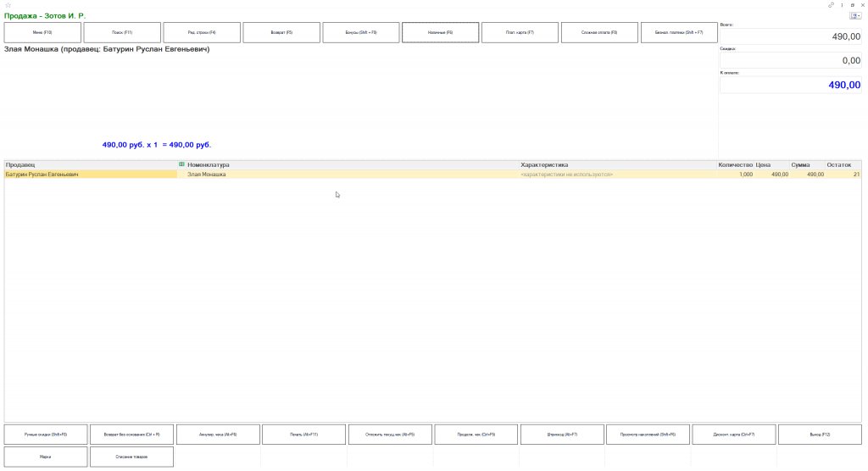The image size is (868, 471).
Task: Pay by card with Плат. карта (F7)
Action: [x=520, y=33]
